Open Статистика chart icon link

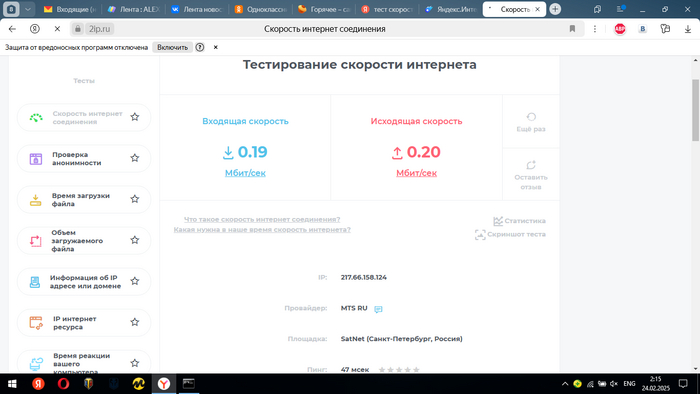click(x=498, y=221)
